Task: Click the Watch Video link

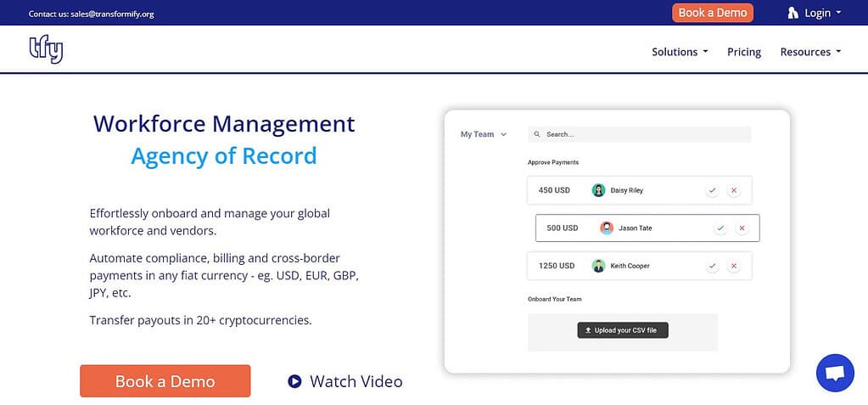Action: tap(344, 381)
